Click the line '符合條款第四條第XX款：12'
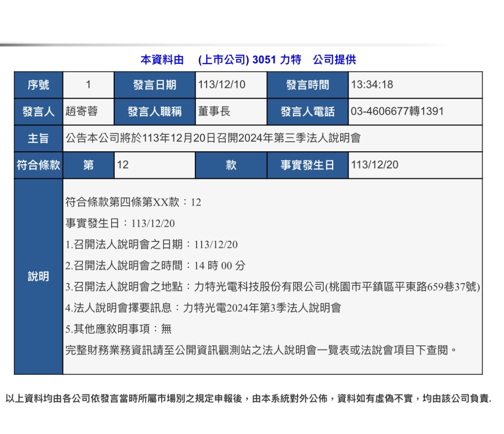504x434 pixels. click(x=133, y=202)
